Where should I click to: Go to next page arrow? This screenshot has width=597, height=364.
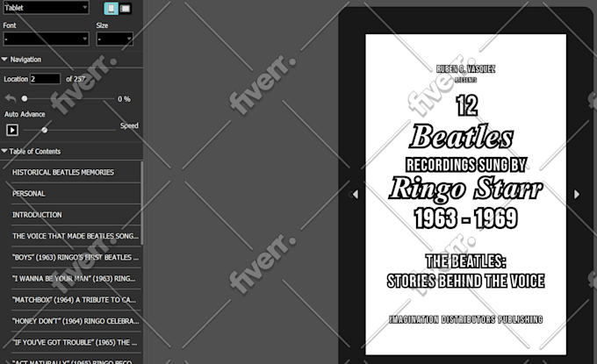click(x=577, y=195)
